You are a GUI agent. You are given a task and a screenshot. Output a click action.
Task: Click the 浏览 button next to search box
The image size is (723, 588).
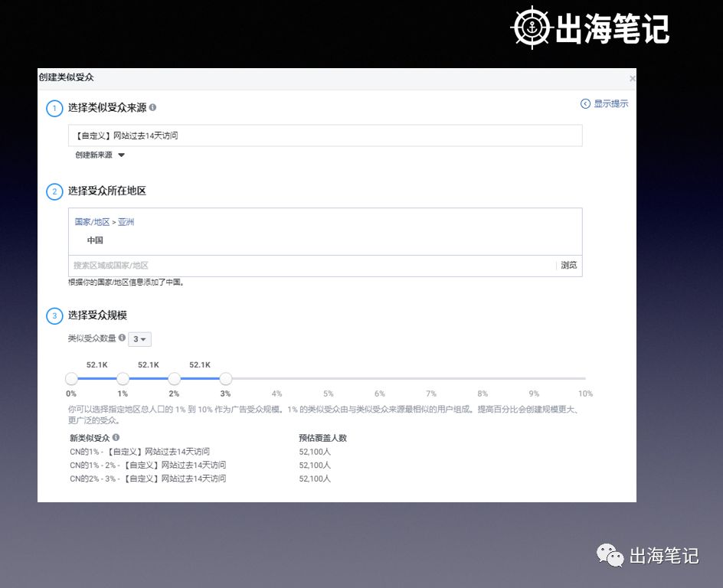(x=568, y=265)
